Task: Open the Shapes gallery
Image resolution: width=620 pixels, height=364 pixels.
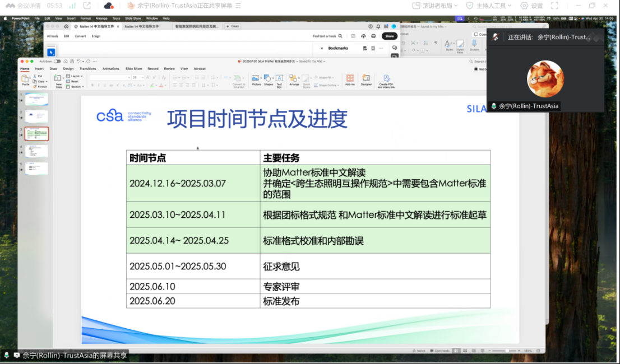Action: (x=268, y=78)
